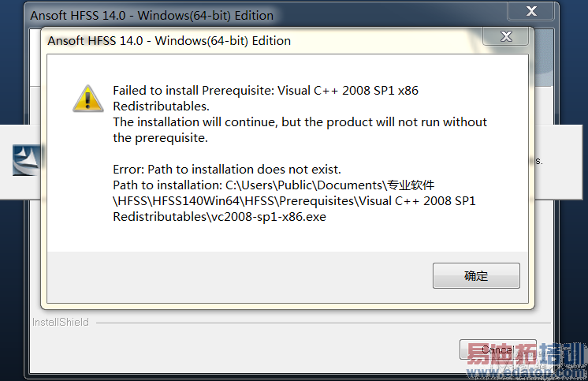
Task: Click the 'the prerequisite.' text line
Action: 159,138
